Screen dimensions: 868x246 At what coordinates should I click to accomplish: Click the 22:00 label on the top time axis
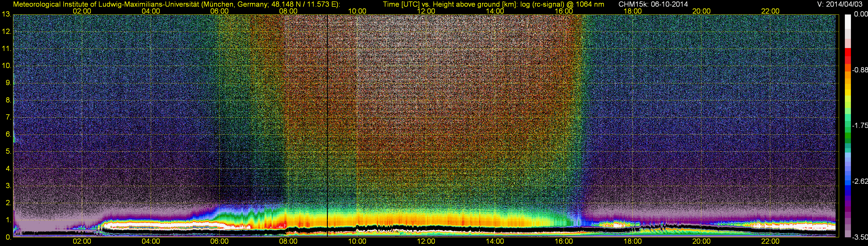point(770,11)
